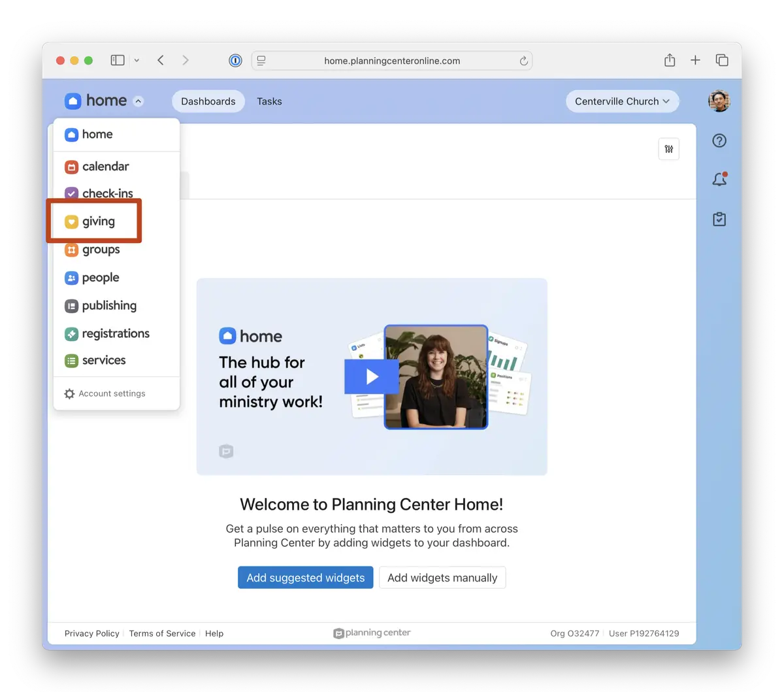Click the Safari address bar
The height and width of the screenshot is (692, 784).
(x=392, y=61)
